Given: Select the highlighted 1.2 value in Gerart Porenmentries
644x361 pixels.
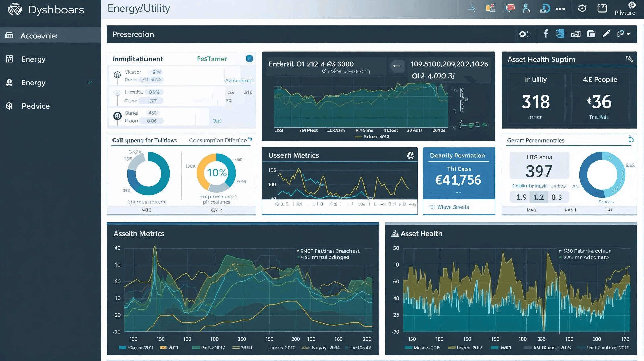Looking at the screenshot, I should click(539, 197).
